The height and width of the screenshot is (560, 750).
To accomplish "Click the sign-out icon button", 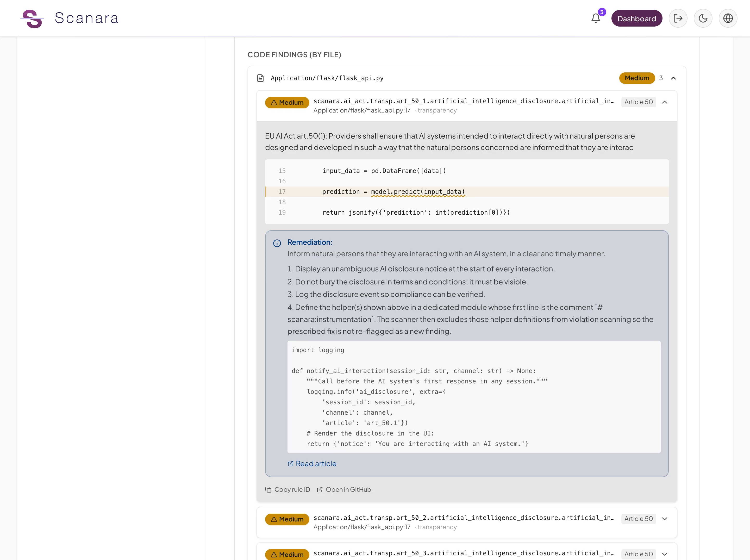I will coord(678,18).
